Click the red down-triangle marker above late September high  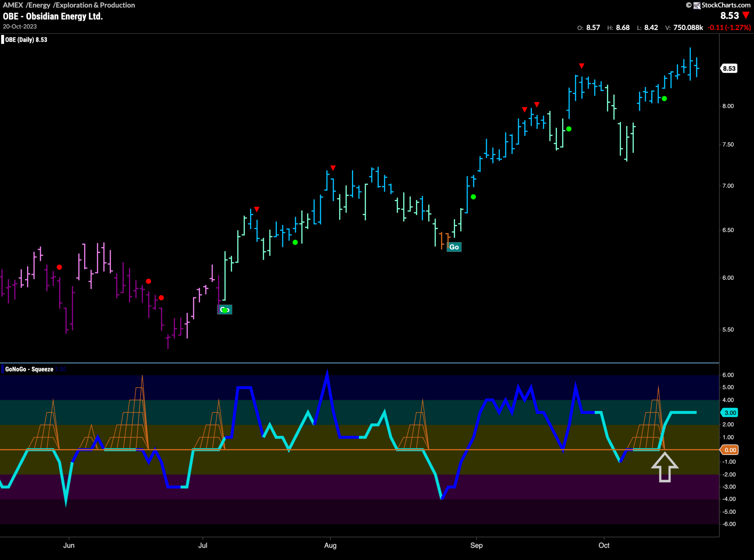coord(581,65)
